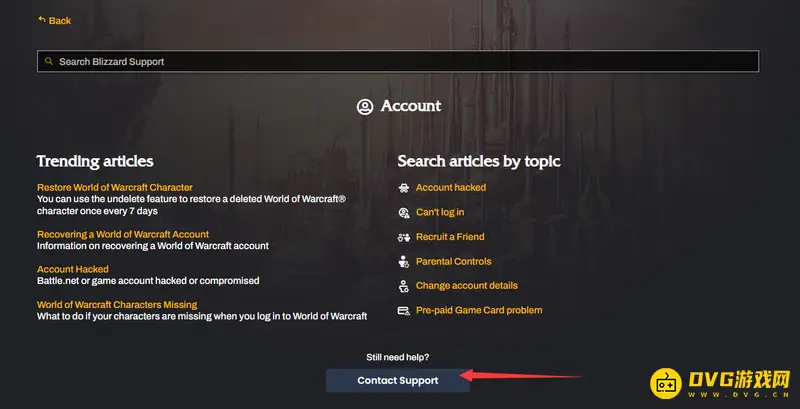Select the Account hacked topic link
This screenshot has height=409, width=800.
click(x=451, y=187)
